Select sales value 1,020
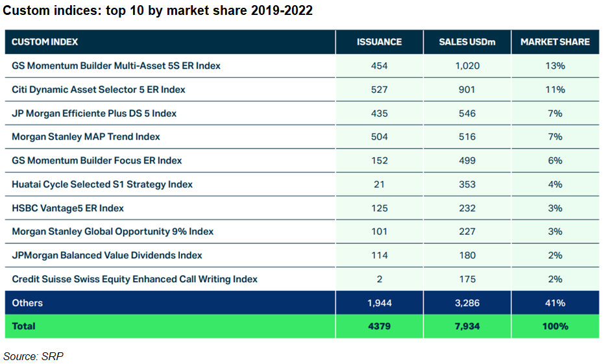The height and width of the screenshot is (364, 608). point(467,66)
